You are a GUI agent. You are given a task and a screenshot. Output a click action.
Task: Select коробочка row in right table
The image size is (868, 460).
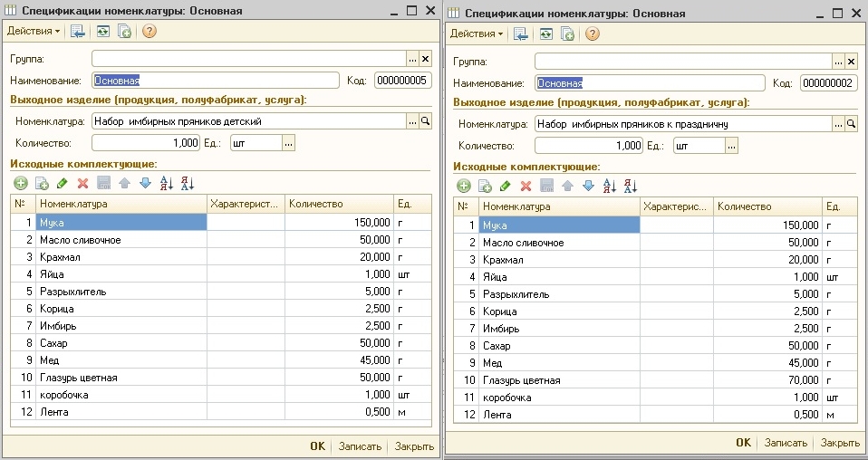pos(655,398)
